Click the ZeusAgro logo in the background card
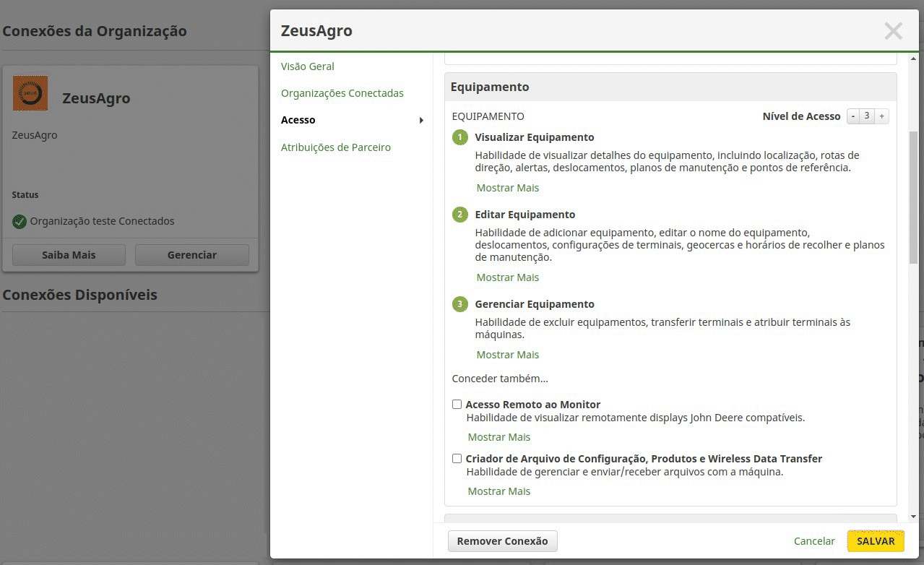The width and height of the screenshot is (924, 565). [x=30, y=93]
